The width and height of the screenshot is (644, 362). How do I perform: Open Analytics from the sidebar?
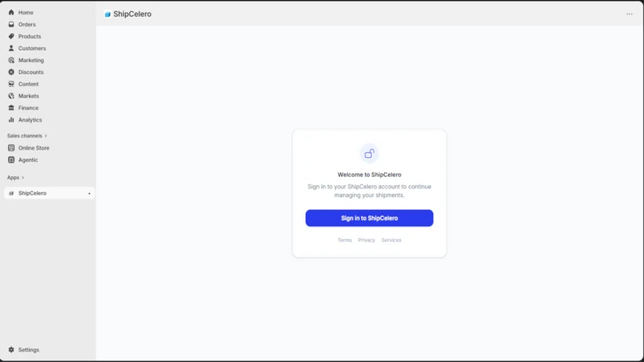(30, 119)
